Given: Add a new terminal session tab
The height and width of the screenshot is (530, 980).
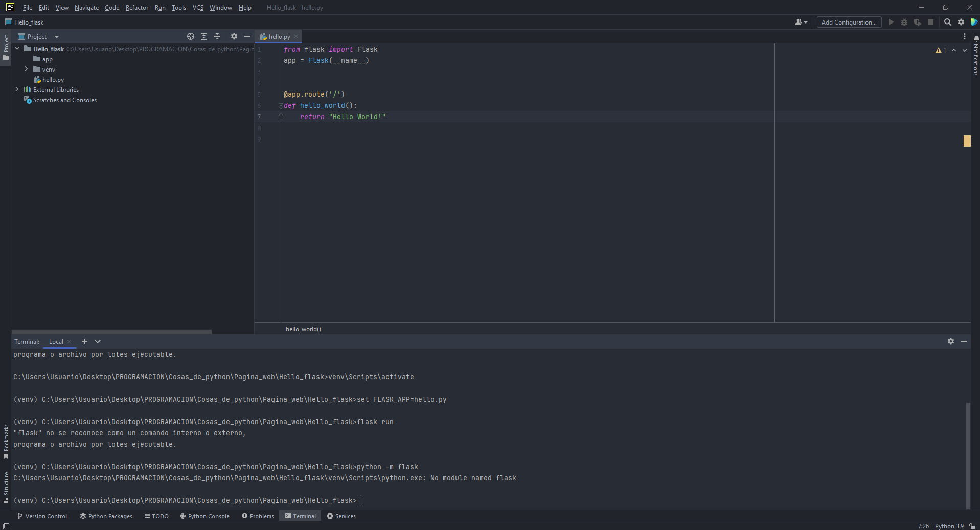Looking at the screenshot, I should pyautogui.click(x=84, y=341).
